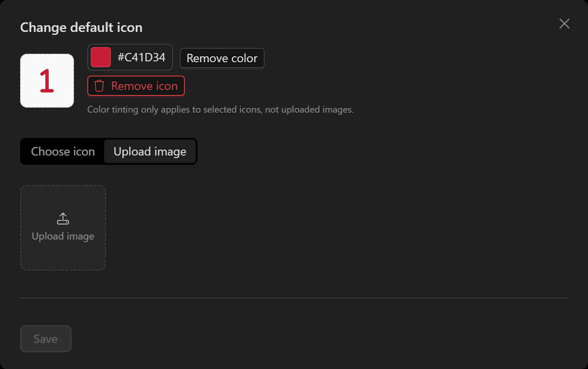Click the upload arrow tray icon
Screen dimensions: 588x369
63,219
